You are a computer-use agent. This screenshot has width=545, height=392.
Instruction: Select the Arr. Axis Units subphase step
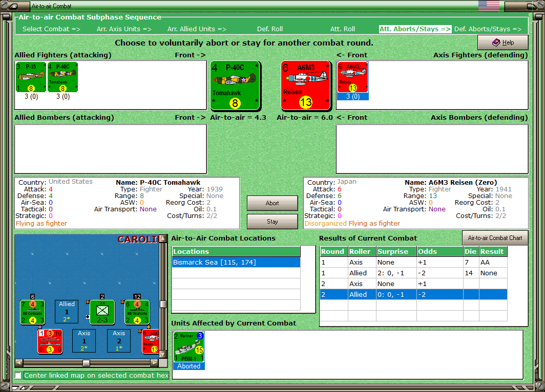pyautogui.click(x=124, y=29)
